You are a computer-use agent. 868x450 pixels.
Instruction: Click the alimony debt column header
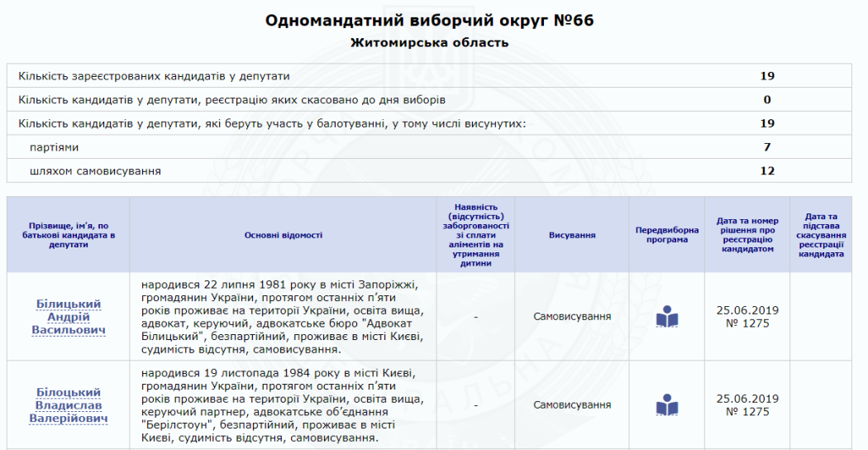click(475, 235)
